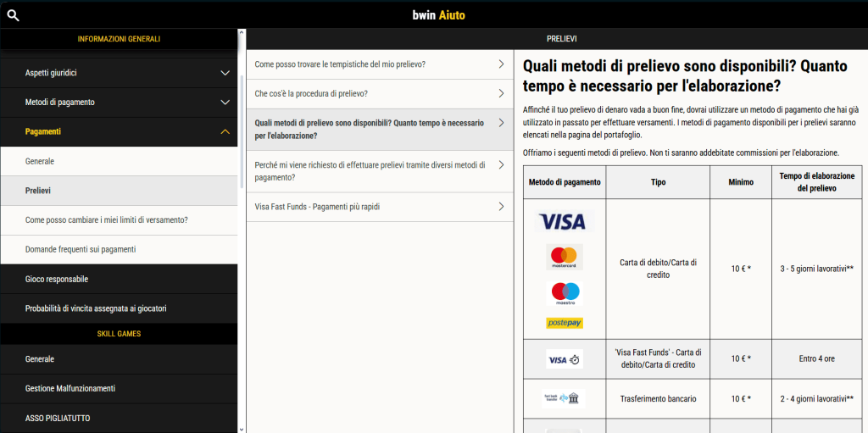Click the INFORMAZIONI GENERALI heading
868x433 pixels.
click(x=119, y=39)
